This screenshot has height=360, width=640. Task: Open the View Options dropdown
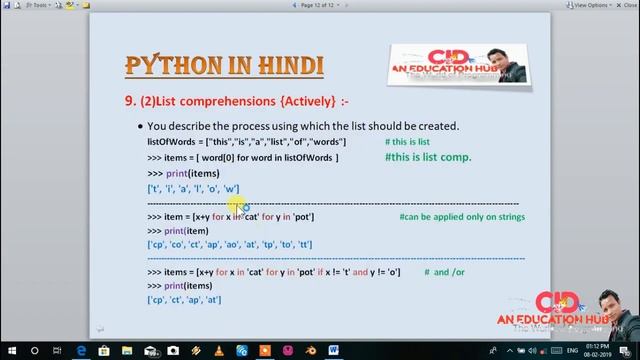point(589,5)
